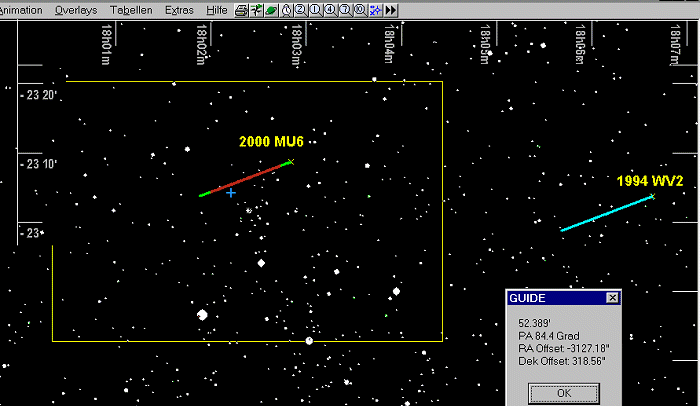The height and width of the screenshot is (406, 700).
Task: Close the GUIDE dialog with X
Action: coord(612,298)
